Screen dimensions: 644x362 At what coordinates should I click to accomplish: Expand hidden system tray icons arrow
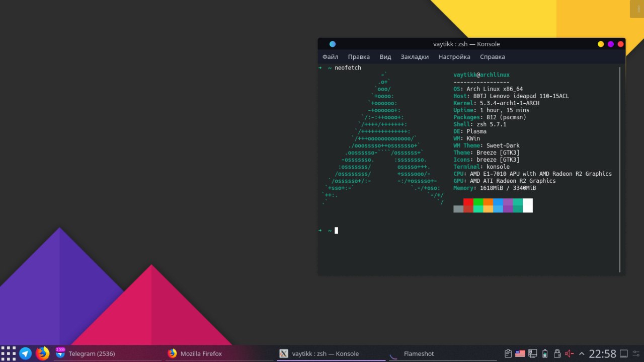[582, 353]
